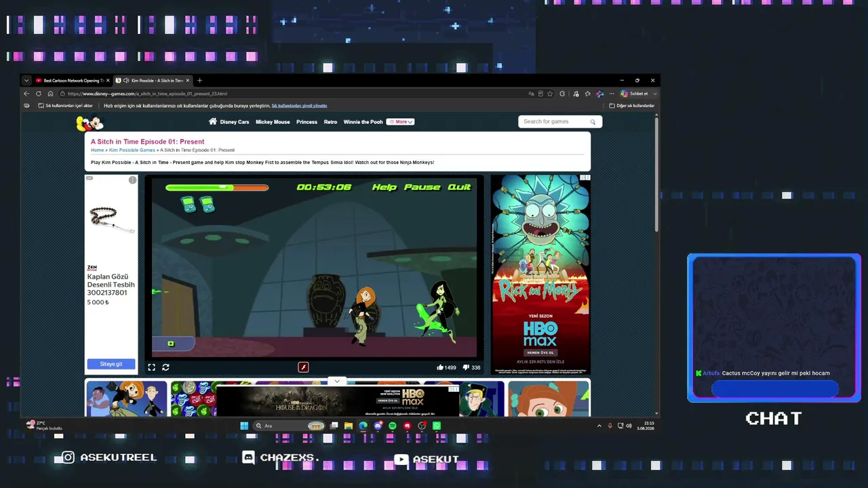Viewport: 868px width, 488px height.
Task: Close the Kim Possible browser tab
Action: 187,81
